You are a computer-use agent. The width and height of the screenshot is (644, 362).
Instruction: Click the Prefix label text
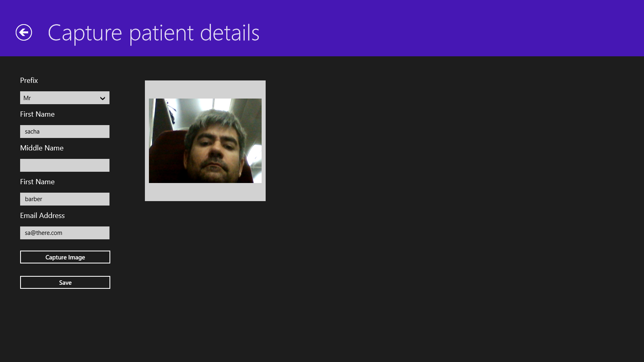(x=29, y=80)
